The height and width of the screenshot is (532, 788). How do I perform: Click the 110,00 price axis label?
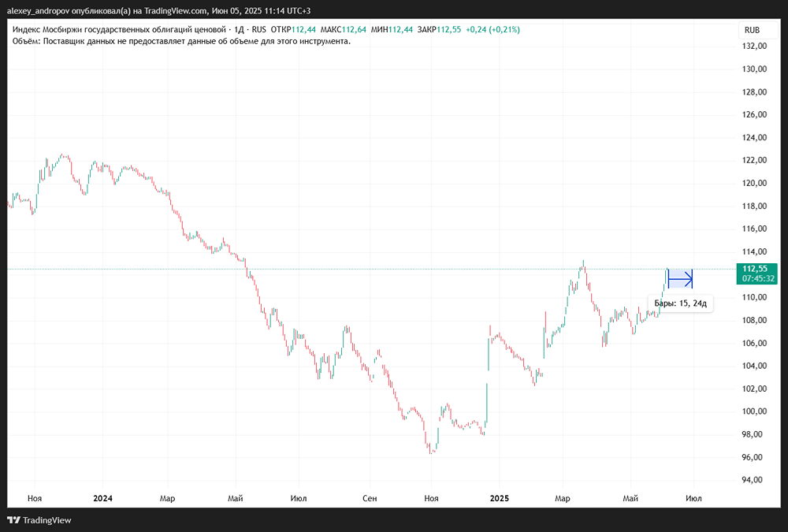click(754, 297)
